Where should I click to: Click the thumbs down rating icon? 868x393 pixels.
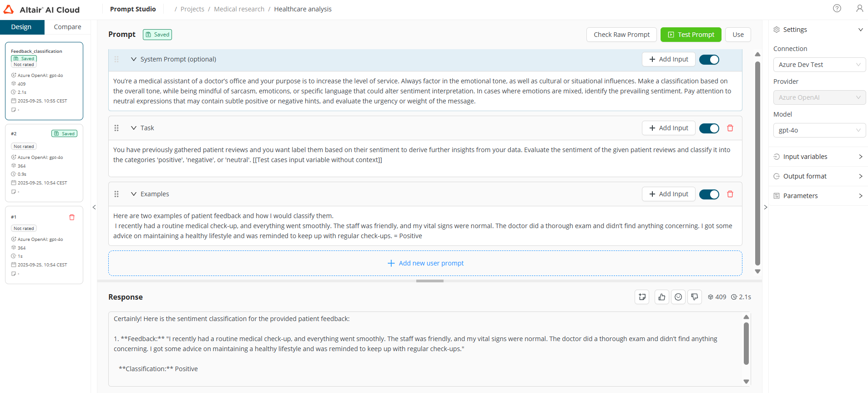point(694,297)
